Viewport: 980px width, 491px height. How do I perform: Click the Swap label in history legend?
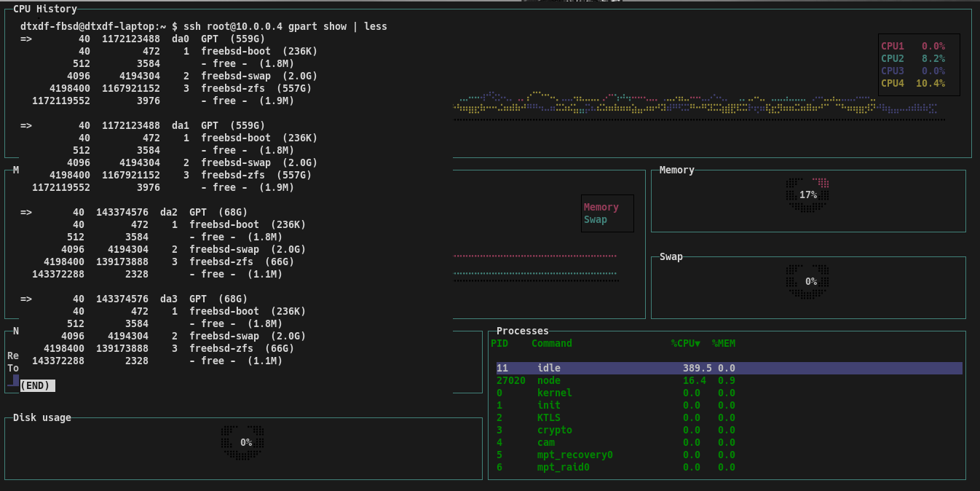pyautogui.click(x=595, y=219)
